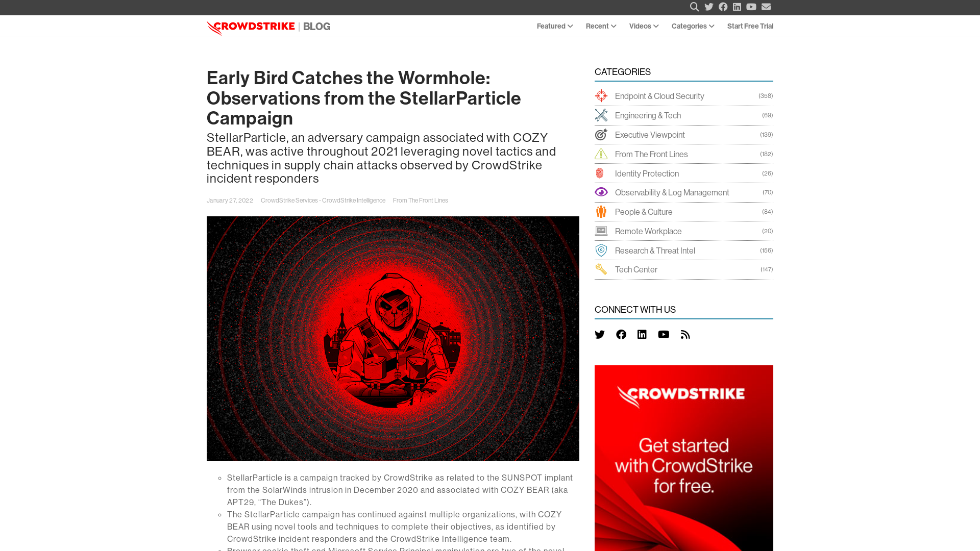Open Remote Workplace category
The width and height of the screenshot is (980, 551).
pos(649,231)
